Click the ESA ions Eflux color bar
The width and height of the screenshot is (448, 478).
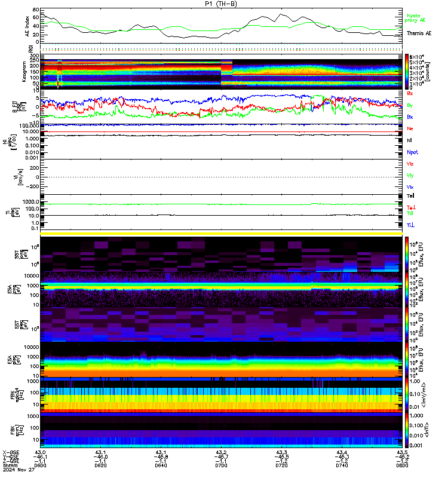[407, 289]
